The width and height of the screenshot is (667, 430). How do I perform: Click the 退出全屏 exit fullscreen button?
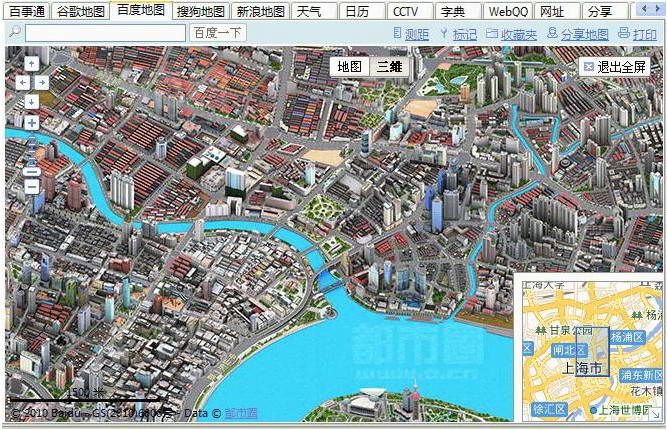pyautogui.click(x=614, y=67)
